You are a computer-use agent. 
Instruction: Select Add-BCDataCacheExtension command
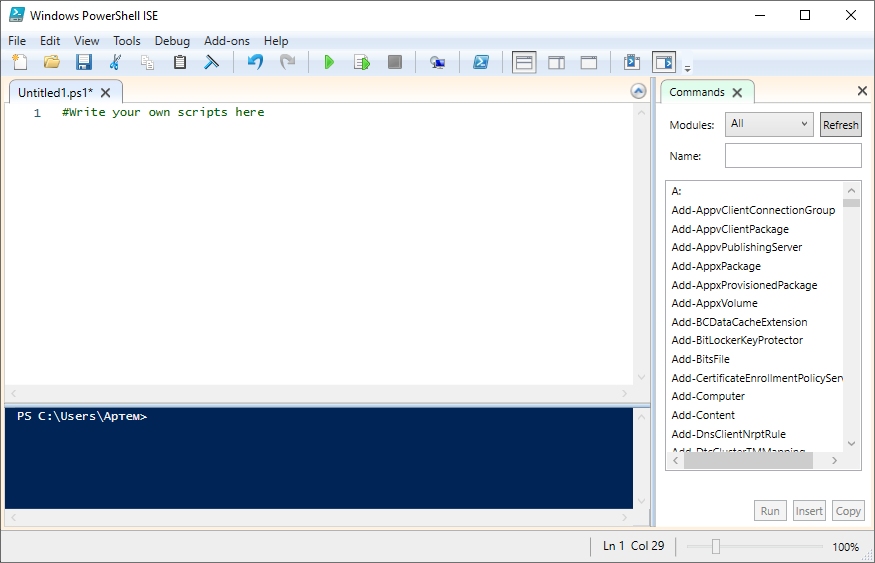point(739,322)
